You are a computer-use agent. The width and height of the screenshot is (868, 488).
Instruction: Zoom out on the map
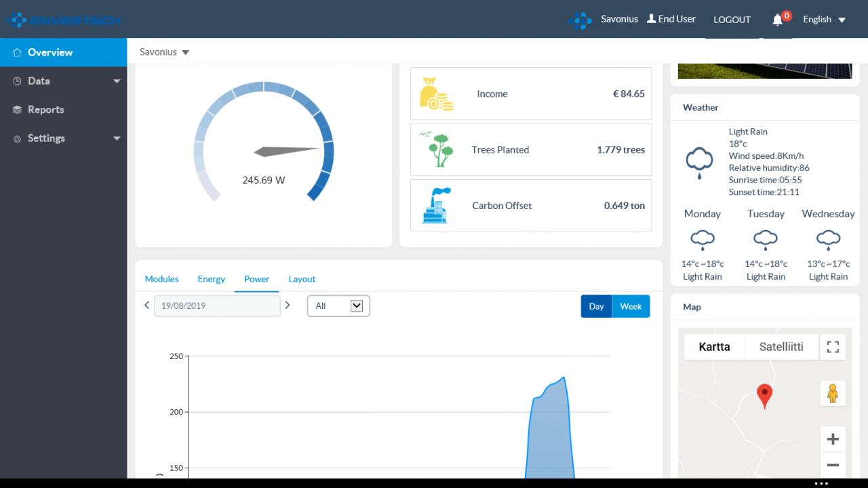[833, 465]
